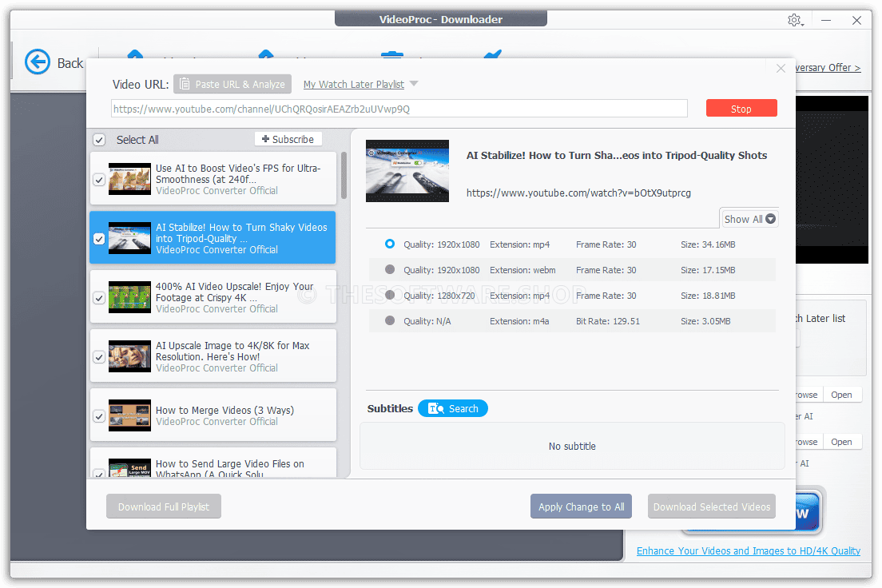
Task: Open Enhance Your Videos to HD/4K Quality link
Action: click(x=748, y=551)
